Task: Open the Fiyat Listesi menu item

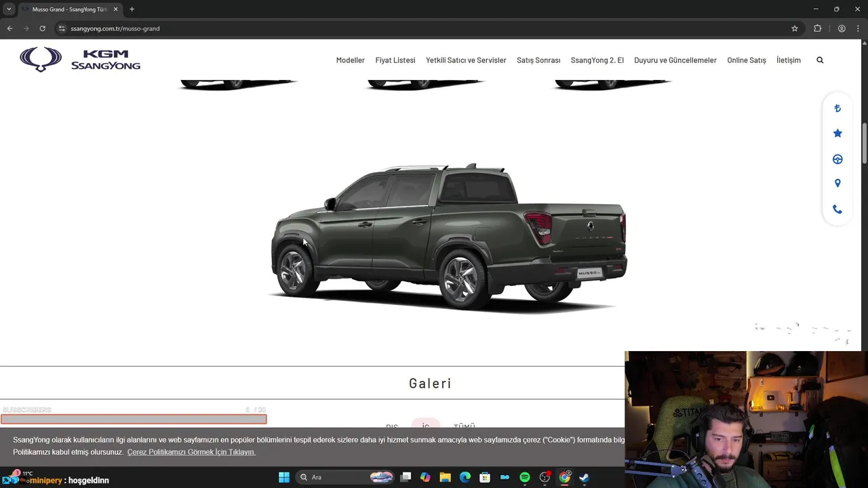Action: [x=395, y=60]
